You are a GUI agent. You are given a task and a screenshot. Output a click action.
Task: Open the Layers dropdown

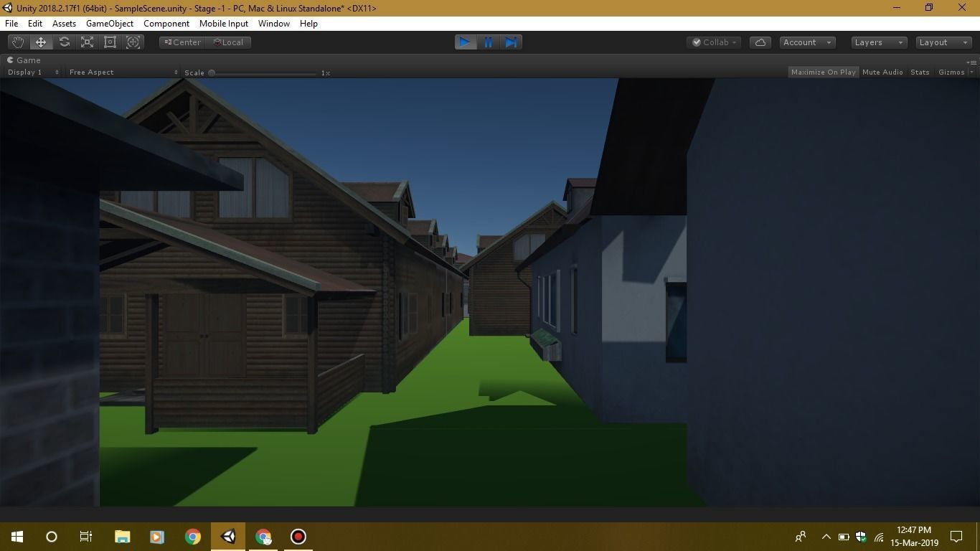pos(879,42)
